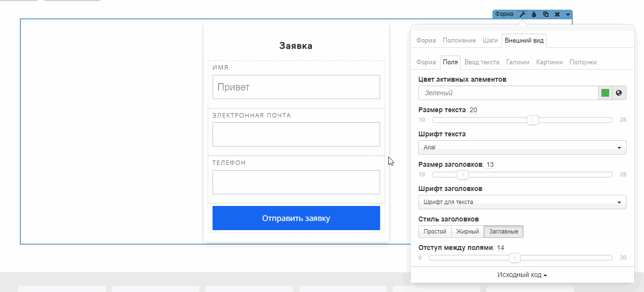Pick the green color swatch
The height and width of the screenshot is (292, 644).
click(x=605, y=93)
